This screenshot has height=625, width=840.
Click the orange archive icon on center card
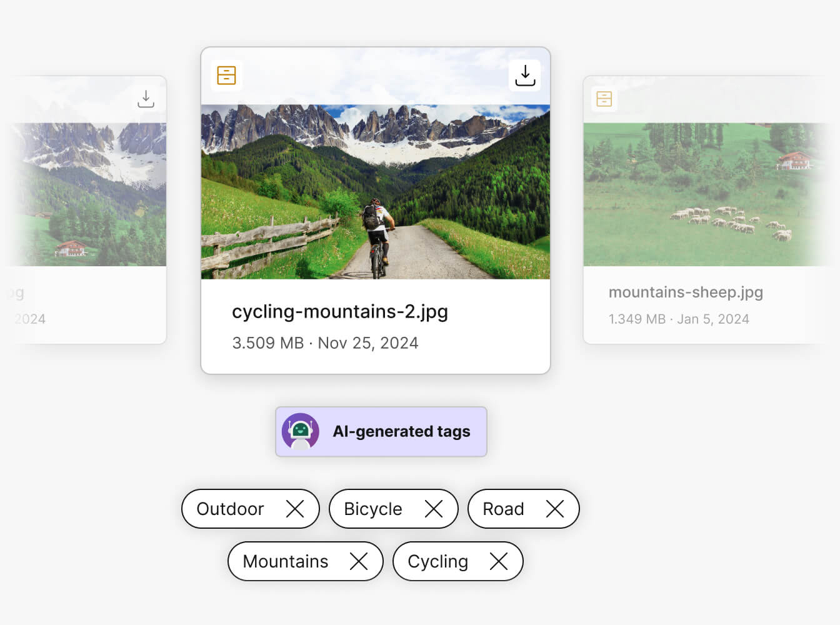(226, 76)
